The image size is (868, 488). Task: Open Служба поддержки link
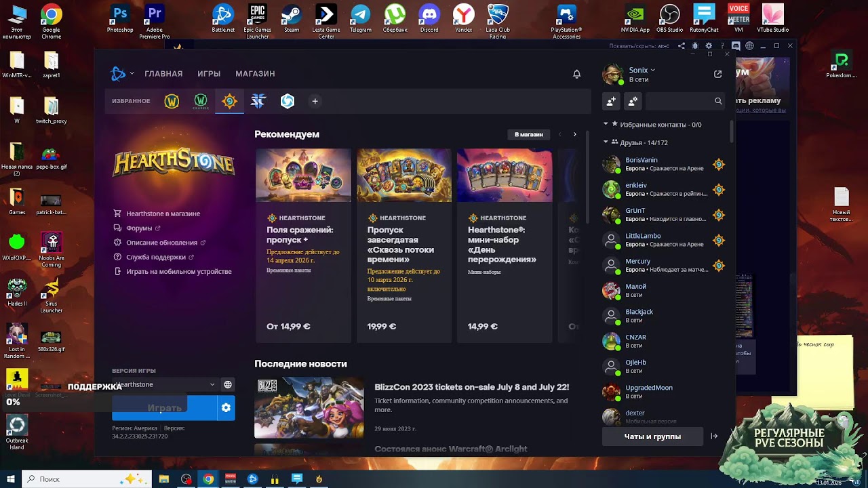(156, 257)
